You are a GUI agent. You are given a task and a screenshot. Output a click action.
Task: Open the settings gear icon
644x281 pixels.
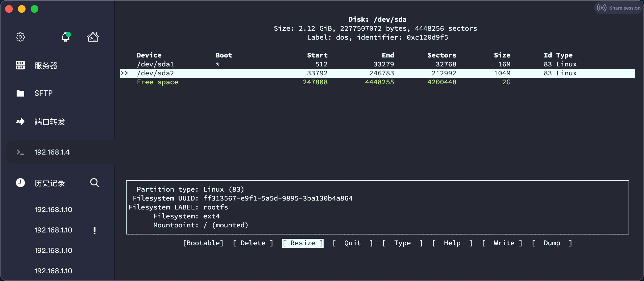click(20, 37)
